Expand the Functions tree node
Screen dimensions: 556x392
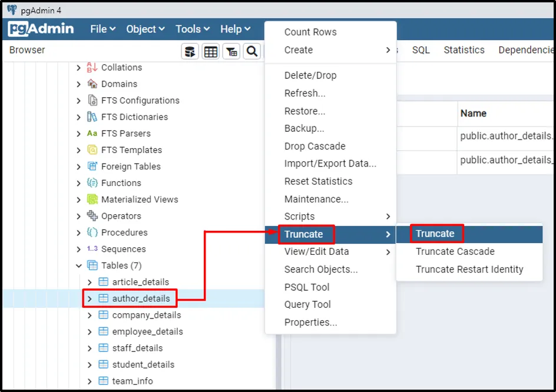79,183
